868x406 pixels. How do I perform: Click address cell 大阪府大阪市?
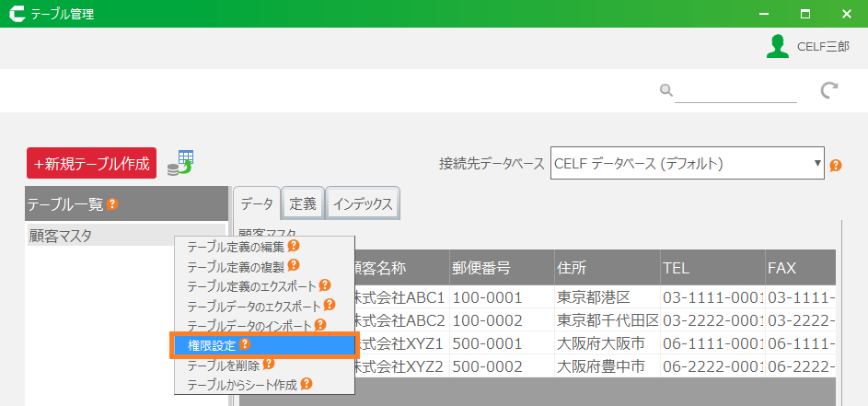click(607, 343)
